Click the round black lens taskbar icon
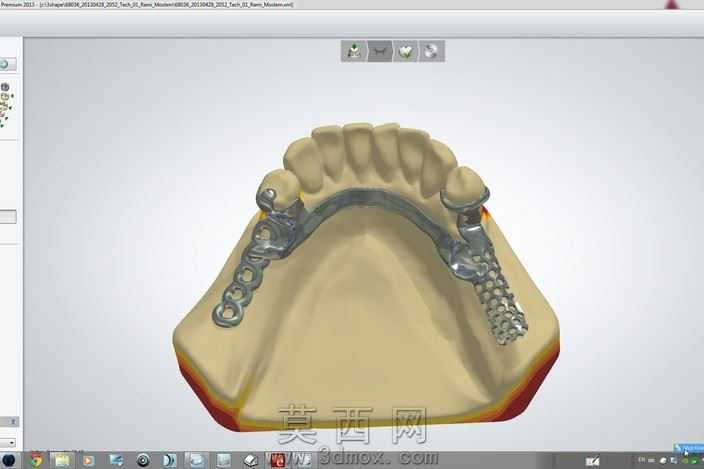The image size is (704, 469). [143, 460]
